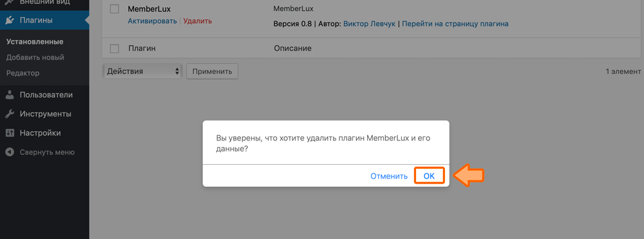Click the Активировать link under MemberLux
644x239 pixels.
153,21
